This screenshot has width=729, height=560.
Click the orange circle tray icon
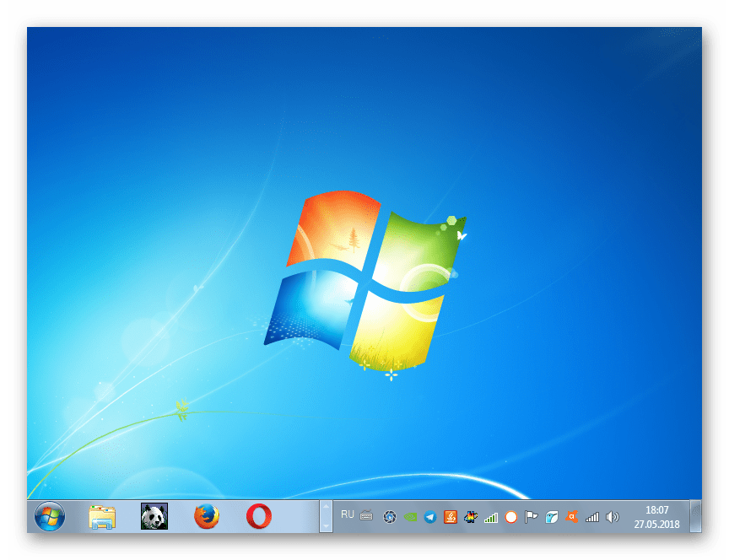[510, 518]
